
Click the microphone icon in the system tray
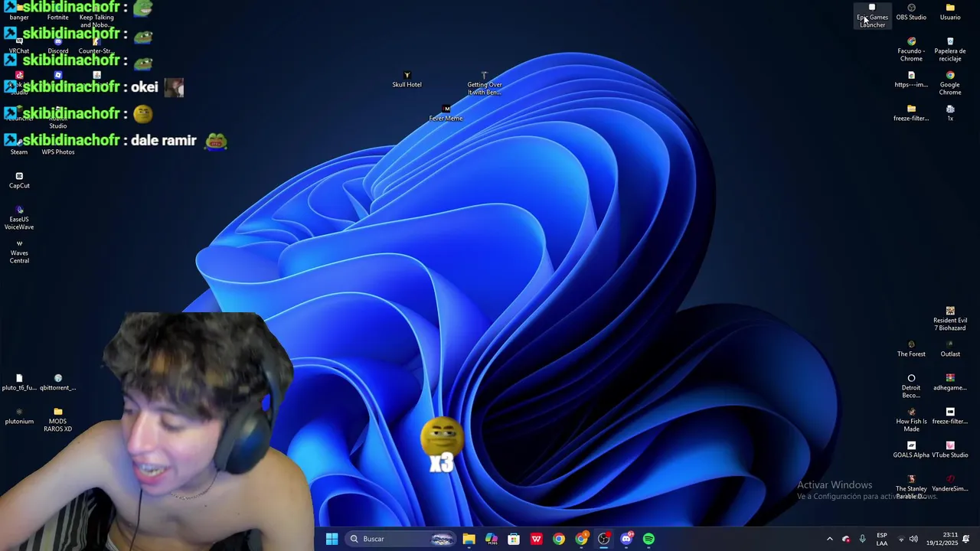pos(862,539)
